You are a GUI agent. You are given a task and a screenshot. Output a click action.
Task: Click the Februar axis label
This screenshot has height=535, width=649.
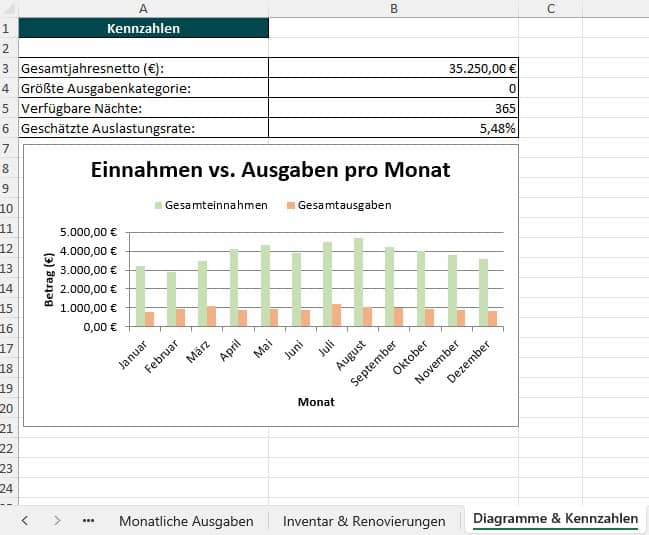point(162,356)
